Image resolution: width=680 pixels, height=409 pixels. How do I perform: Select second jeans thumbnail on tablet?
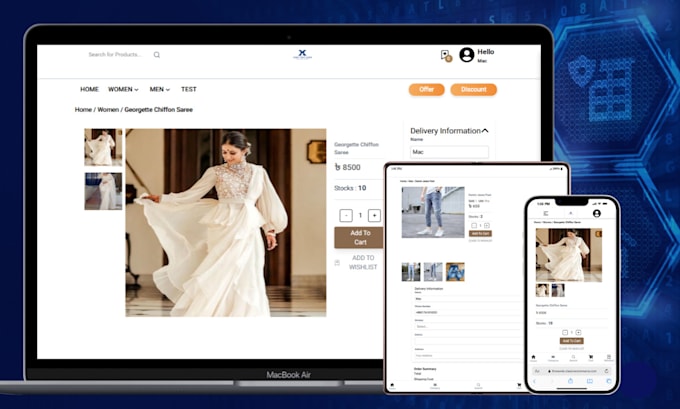[433, 272]
